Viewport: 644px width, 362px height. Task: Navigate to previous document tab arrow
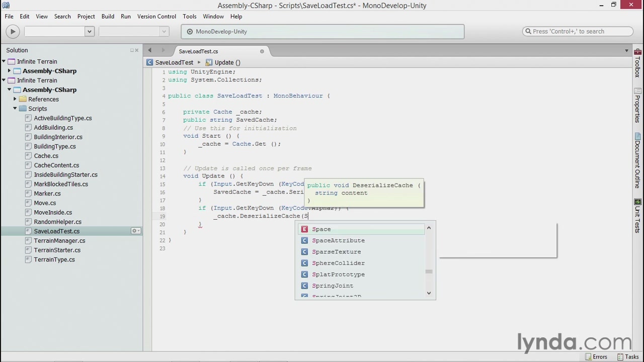(149, 50)
